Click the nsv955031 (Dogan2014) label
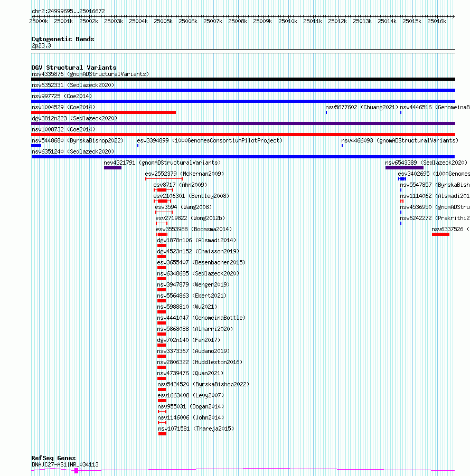 [x=191, y=406]
